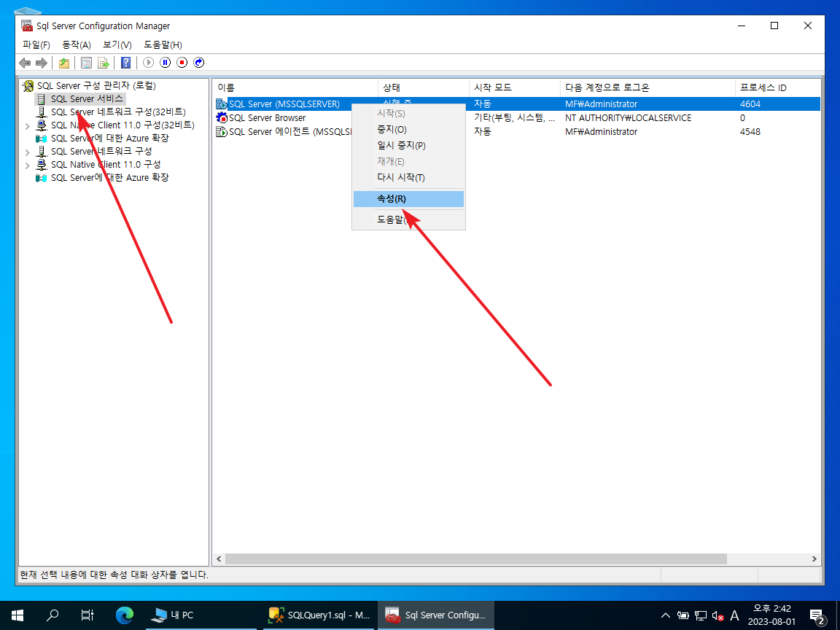
Task: Sort by 프로세스 ID column header
Action: 777,87
